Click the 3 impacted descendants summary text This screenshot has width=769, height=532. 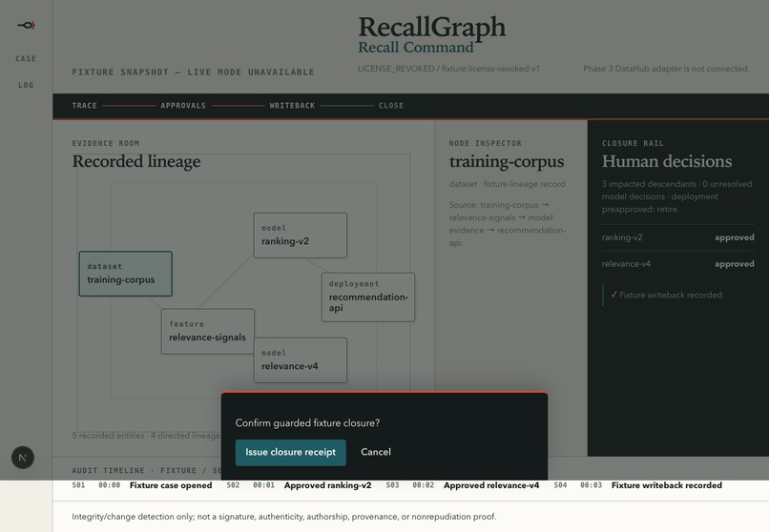click(676, 196)
